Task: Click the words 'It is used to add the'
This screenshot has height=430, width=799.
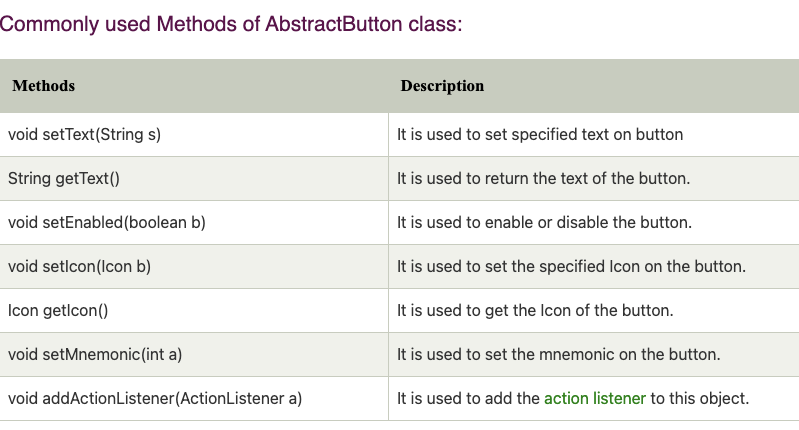Action: [468, 398]
